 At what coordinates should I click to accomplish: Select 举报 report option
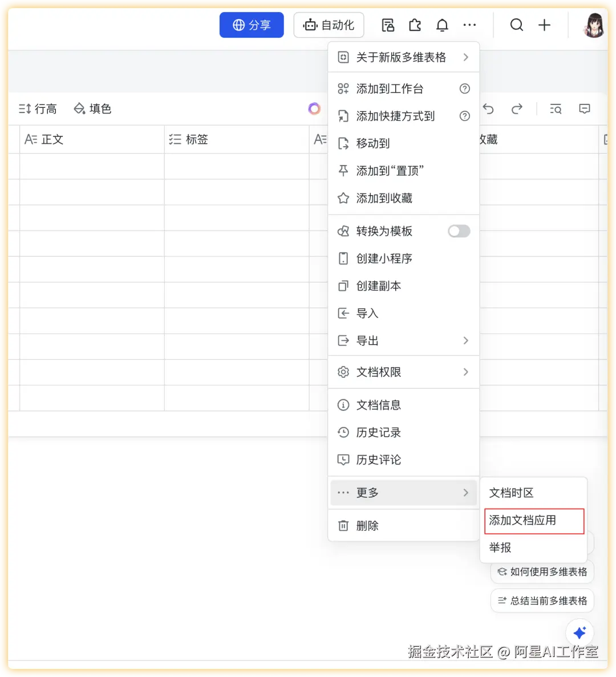click(534, 548)
